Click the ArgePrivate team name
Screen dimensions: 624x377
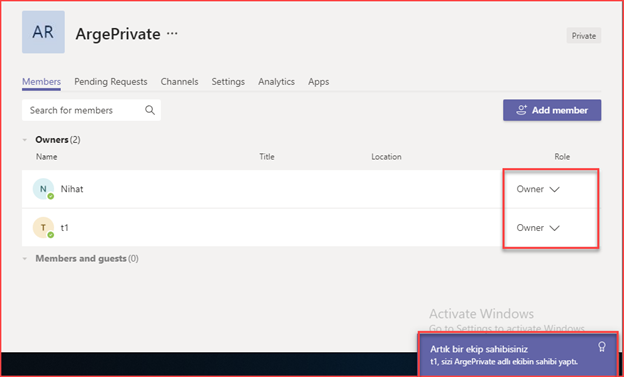pyautogui.click(x=118, y=34)
